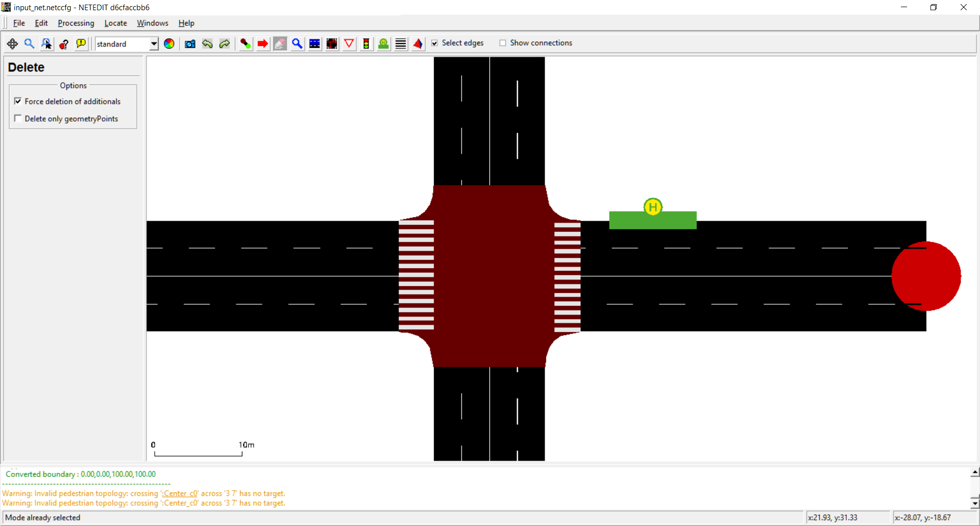This screenshot has width=980, height=526.
Task: Open the Locate menu
Action: coord(115,23)
